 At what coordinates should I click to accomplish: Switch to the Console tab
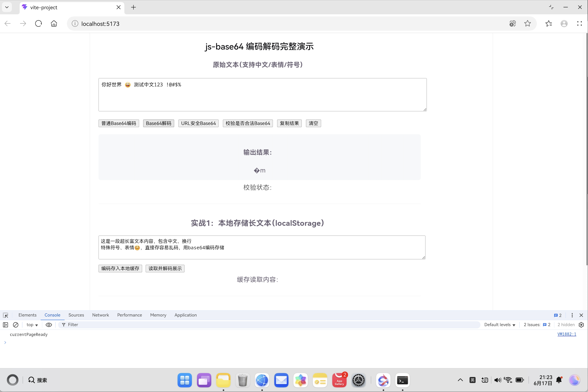(52, 315)
